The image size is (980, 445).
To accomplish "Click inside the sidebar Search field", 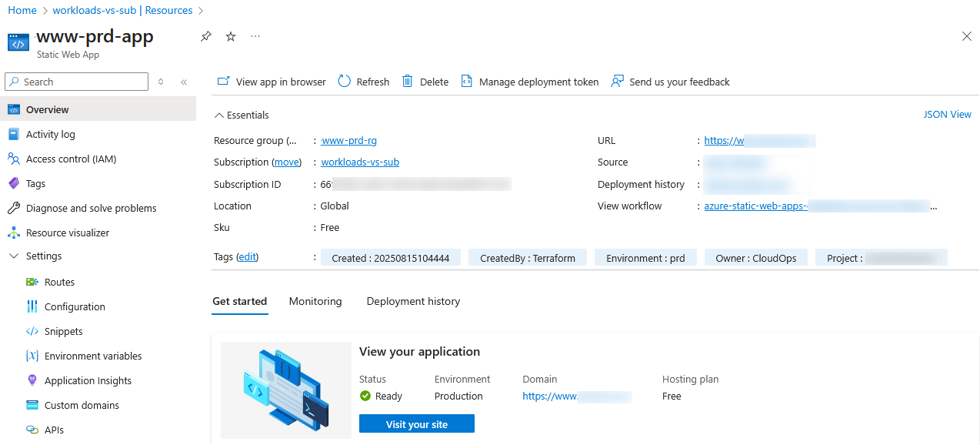I will (76, 82).
